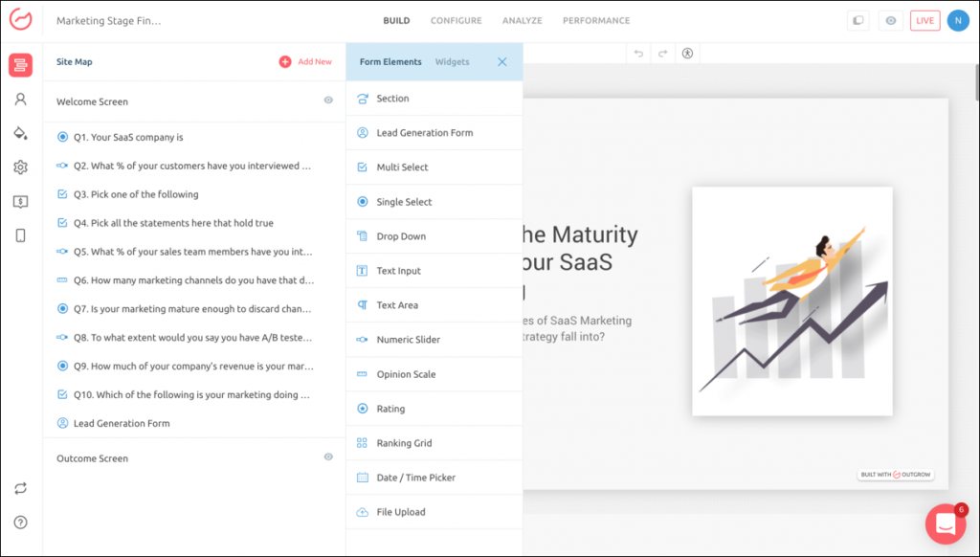Close the Form Elements panel
This screenshot has width=980, height=557.
click(x=502, y=62)
